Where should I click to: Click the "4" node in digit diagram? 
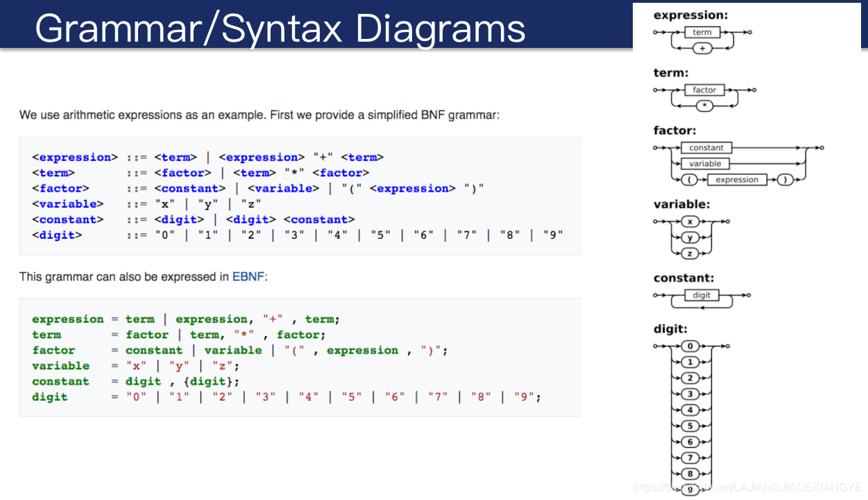[690, 410]
